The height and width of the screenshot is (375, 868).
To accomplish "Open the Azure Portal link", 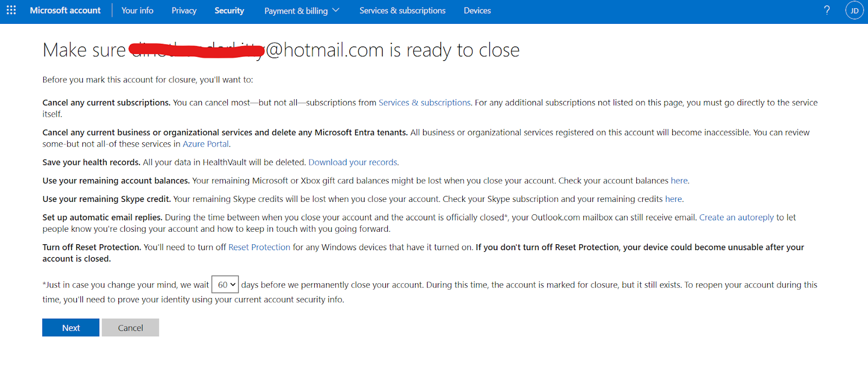I will pyautogui.click(x=206, y=144).
